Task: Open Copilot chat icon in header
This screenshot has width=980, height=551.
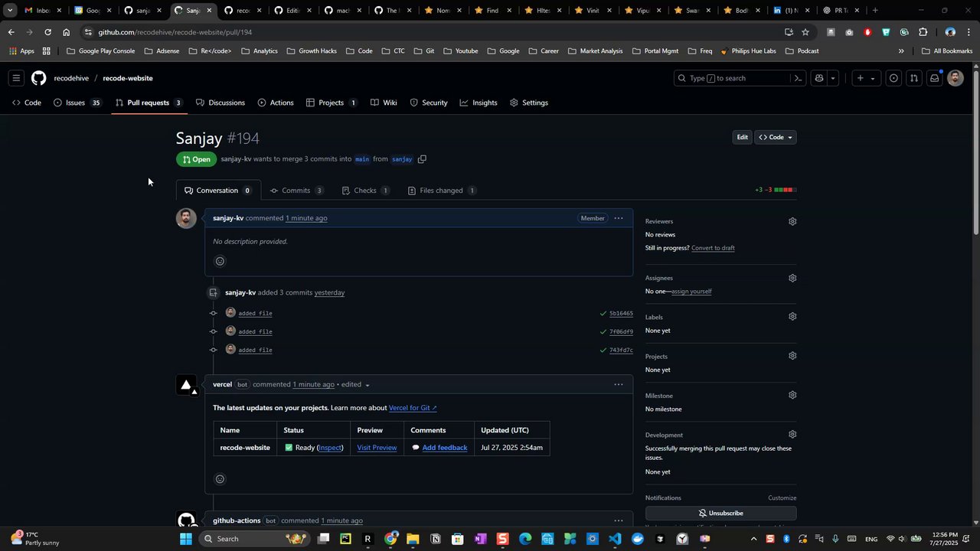Action: (819, 78)
